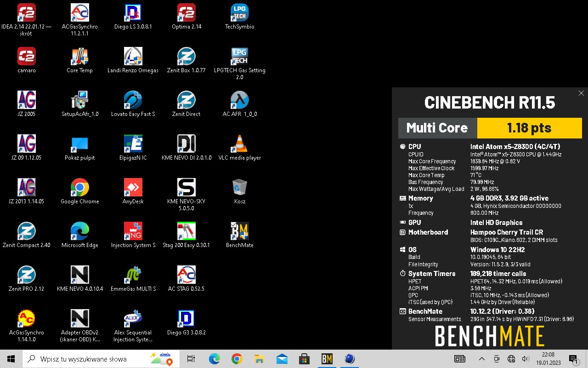Screen dimensions: 588x368
Task: Launch KME NEVO DI 2.0.1.0 icon
Action: click(x=186, y=144)
